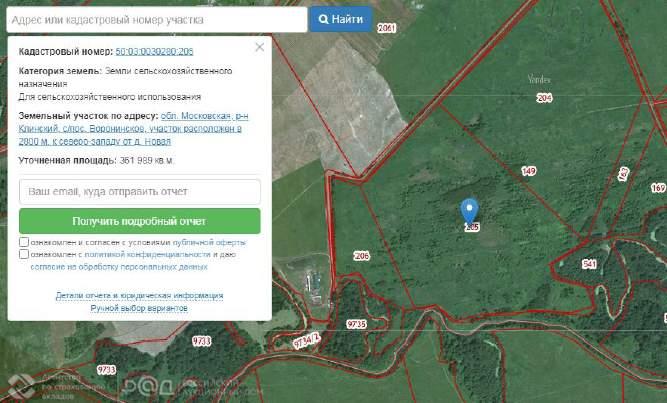Screen dimensions: 667x403
Task: Click Ручной выбор вариантов link
Action: pos(139,308)
